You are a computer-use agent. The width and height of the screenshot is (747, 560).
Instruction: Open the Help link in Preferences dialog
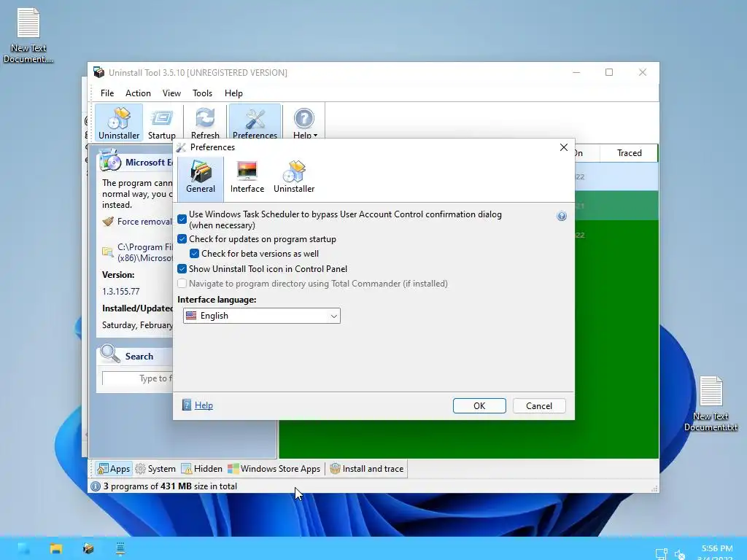pyautogui.click(x=204, y=405)
